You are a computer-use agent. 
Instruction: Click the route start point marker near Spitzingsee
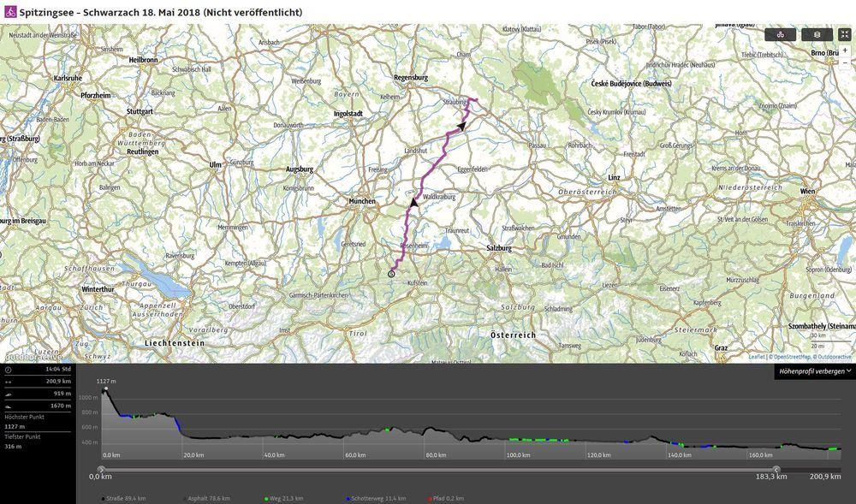[391, 274]
